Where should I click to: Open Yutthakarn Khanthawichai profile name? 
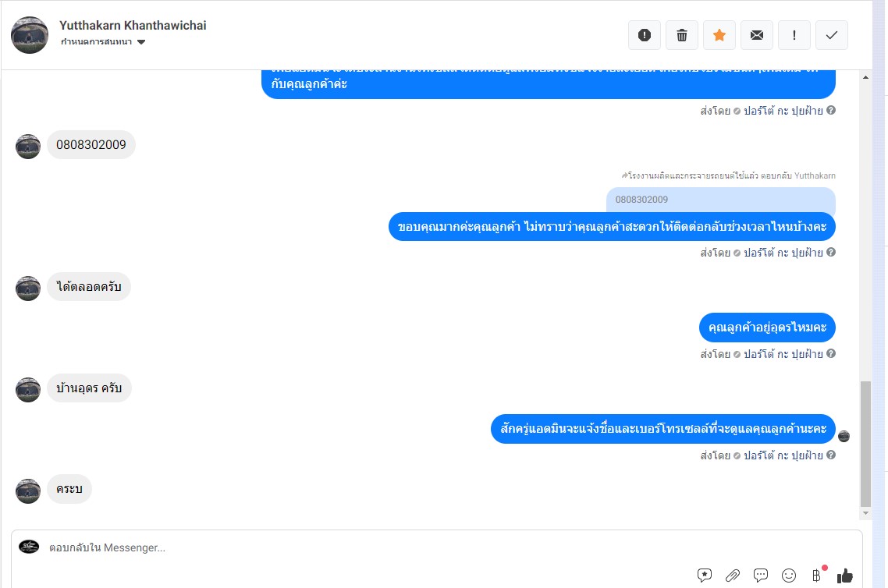[133, 26]
